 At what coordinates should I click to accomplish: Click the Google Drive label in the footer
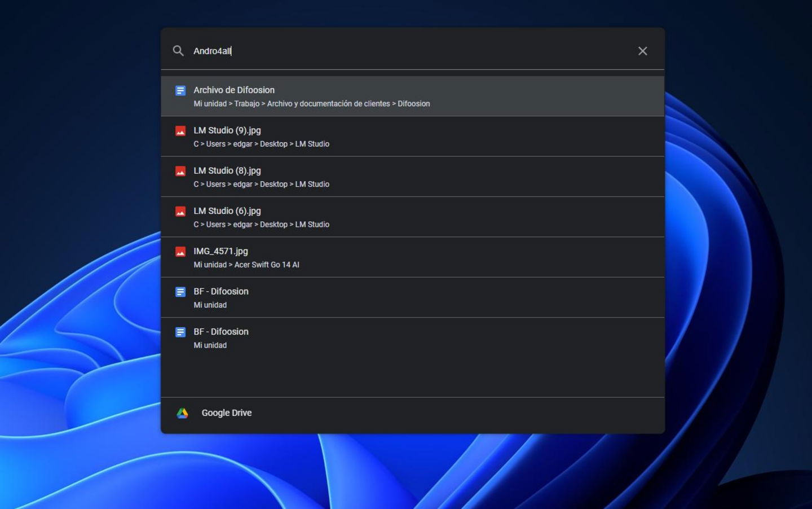click(x=227, y=413)
